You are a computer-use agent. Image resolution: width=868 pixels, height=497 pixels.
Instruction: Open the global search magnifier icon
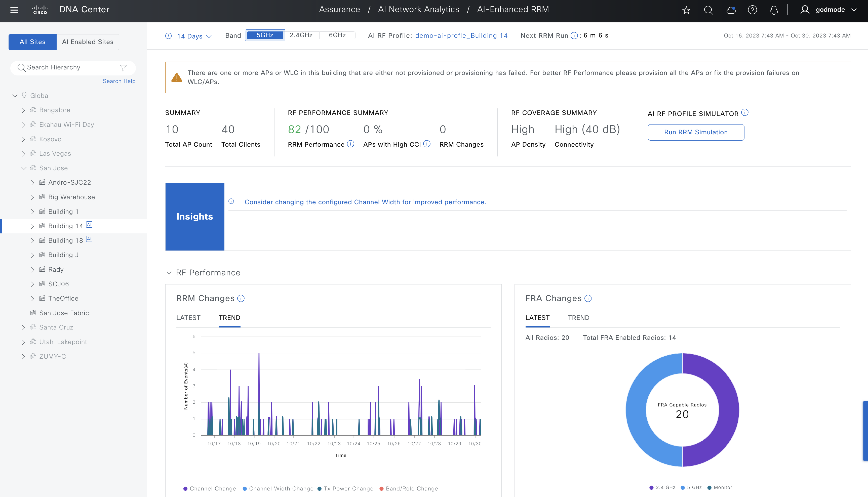[708, 10]
